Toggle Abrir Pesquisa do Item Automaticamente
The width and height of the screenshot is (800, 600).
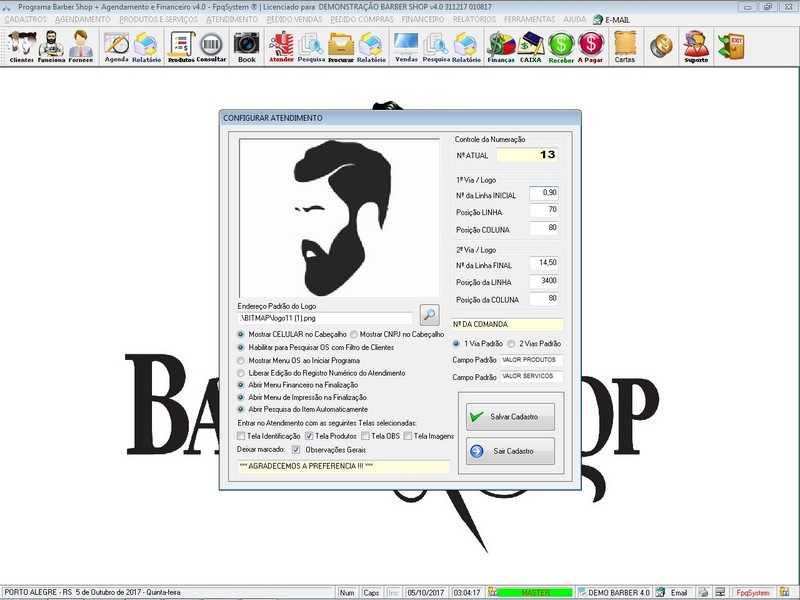pyautogui.click(x=241, y=410)
